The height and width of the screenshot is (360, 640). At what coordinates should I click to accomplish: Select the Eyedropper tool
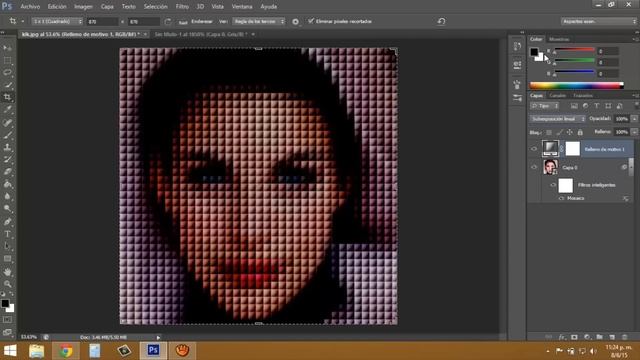click(x=7, y=109)
